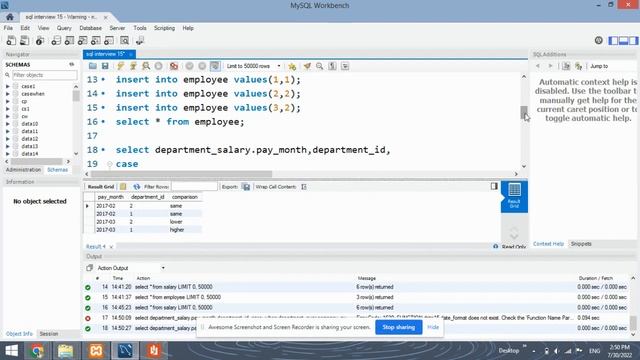This screenshot has width=640, height=360.
Task: Open Chrome from the Windows taskbar
Action: 37,351
